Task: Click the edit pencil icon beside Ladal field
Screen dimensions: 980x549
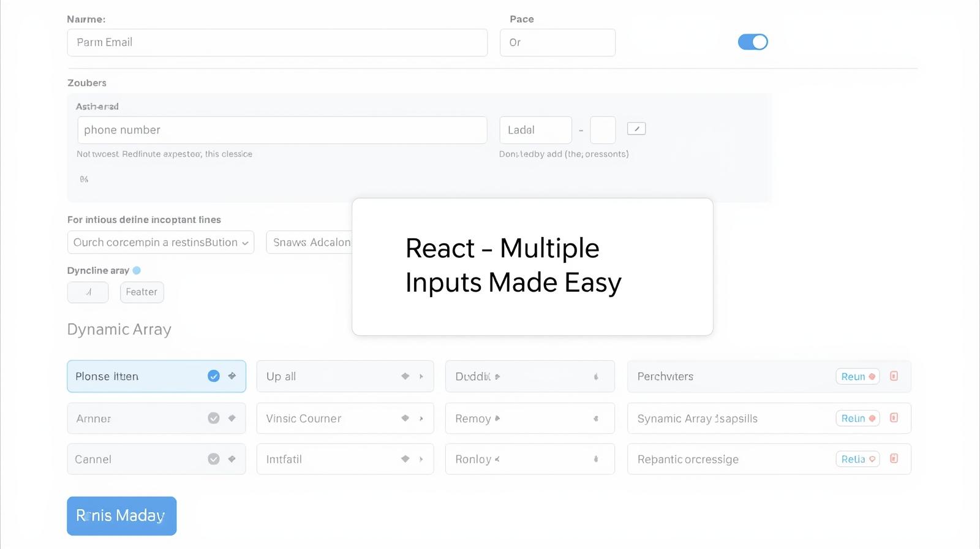Action: click(636, 129)
